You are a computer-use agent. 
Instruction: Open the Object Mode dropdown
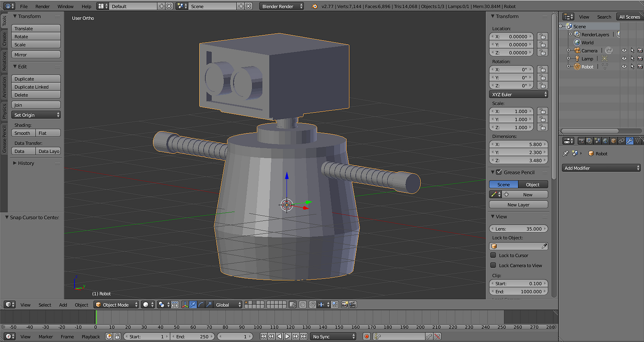click(116, 305)
